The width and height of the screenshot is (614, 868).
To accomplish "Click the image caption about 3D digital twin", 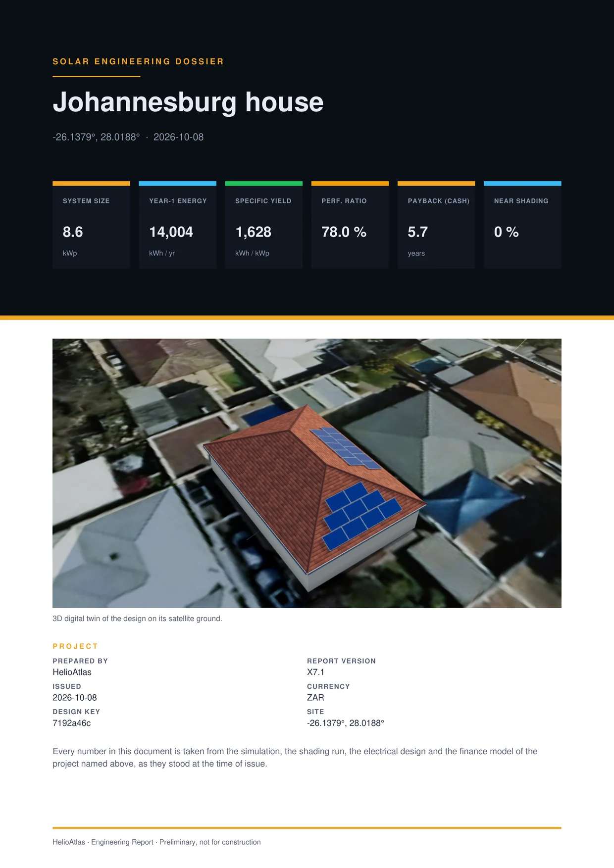I will pyautogui.click(x=137, y=619).
